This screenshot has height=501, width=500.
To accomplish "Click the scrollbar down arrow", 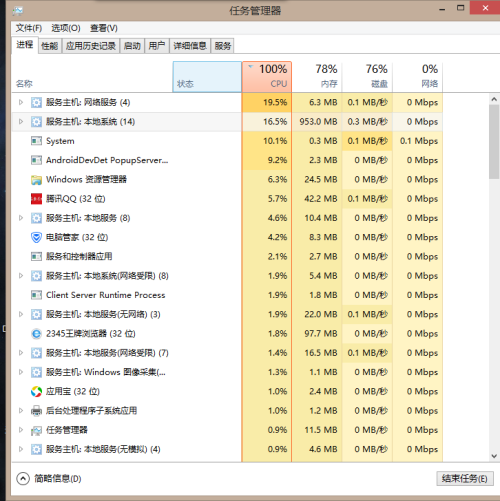I will coord(494,456).
